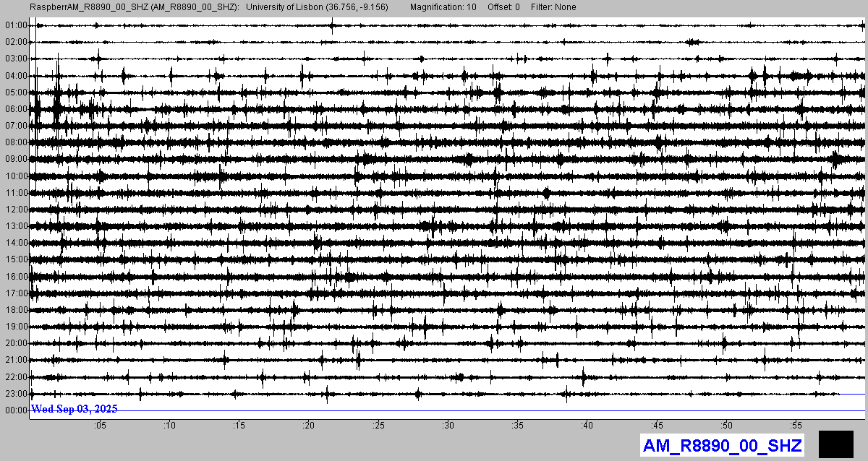Select the 23:00 hour row label
This screenshot has height=461, width=868.
16,394
